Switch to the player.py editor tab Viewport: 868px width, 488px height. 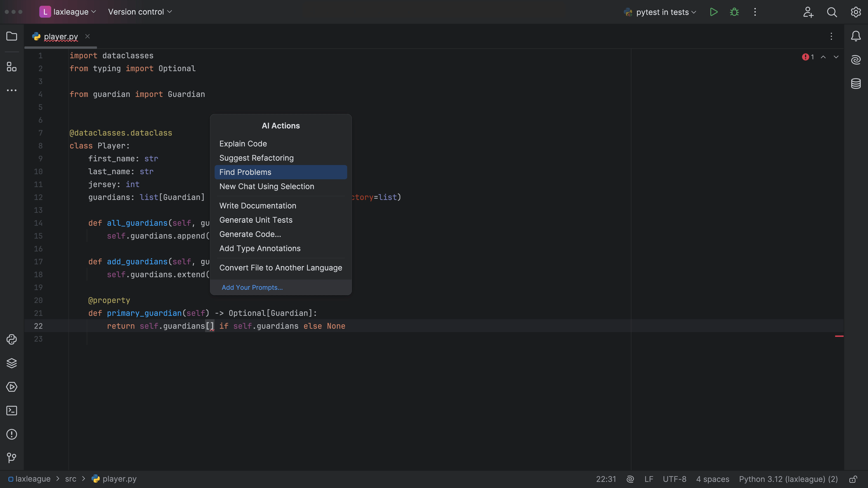pyautogui.click(x=61, y=37)
